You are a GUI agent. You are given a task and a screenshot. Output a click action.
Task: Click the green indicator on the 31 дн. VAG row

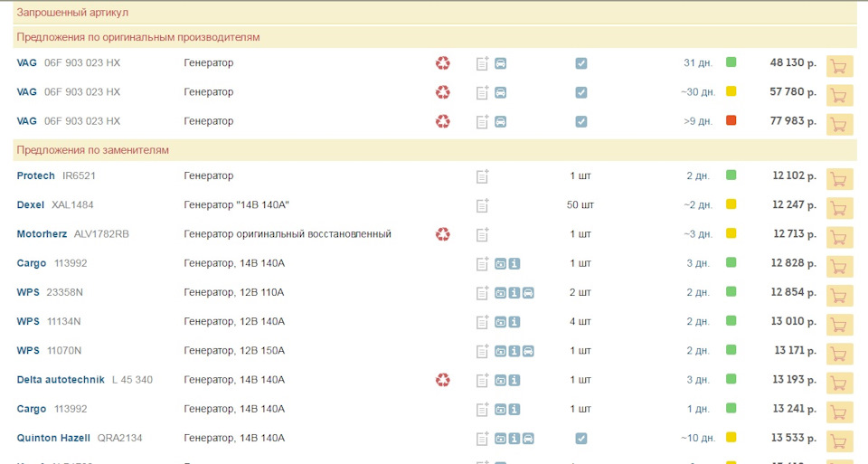click(731, 62)
